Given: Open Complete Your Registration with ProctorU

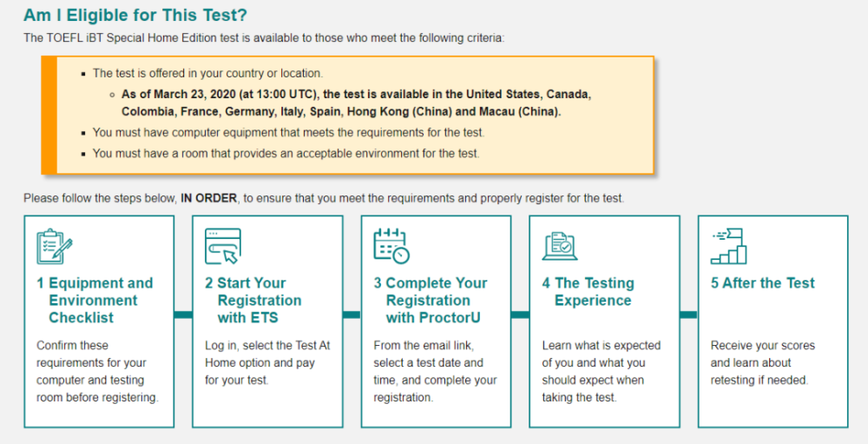Looking at the screenshot, I should coord(431,300).
